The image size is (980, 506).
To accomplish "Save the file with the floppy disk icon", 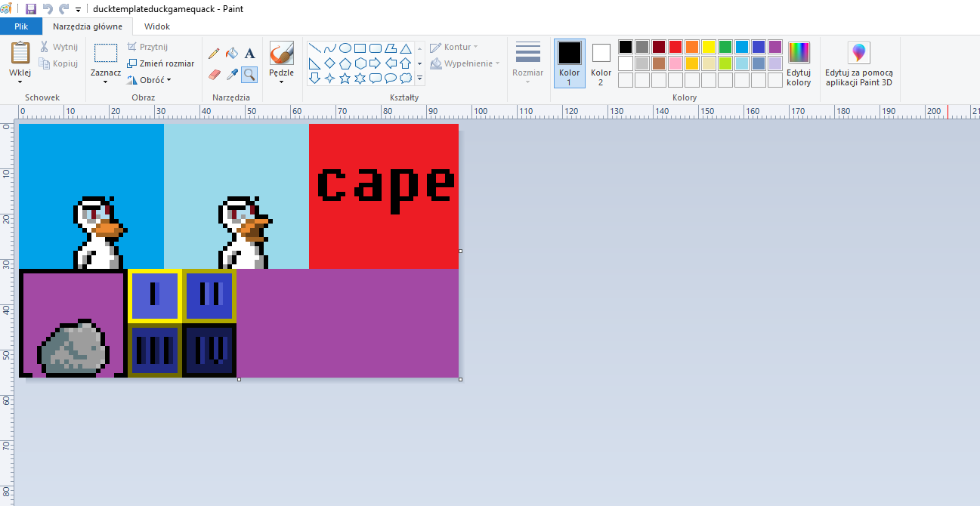I will (31, 8).
